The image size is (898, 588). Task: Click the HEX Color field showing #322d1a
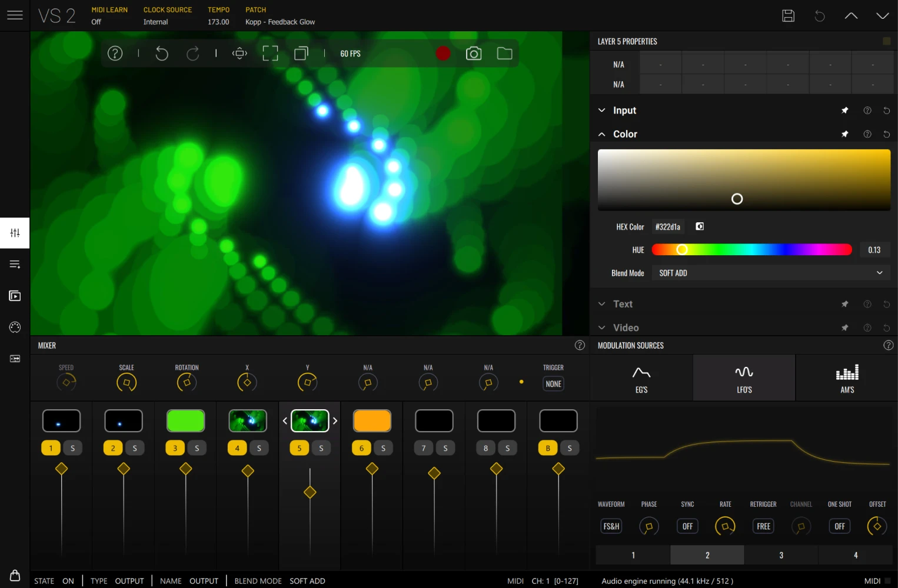[668, 226]
